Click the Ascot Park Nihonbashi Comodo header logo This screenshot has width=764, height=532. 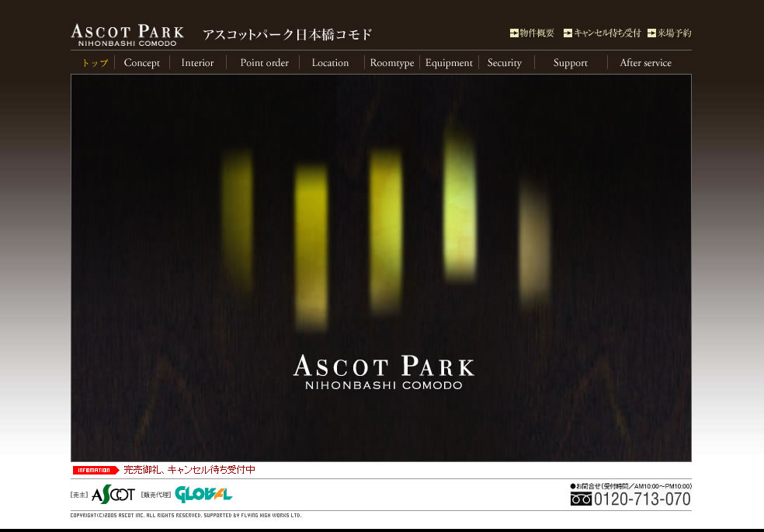pyautogui.click(x=127, y=35)
